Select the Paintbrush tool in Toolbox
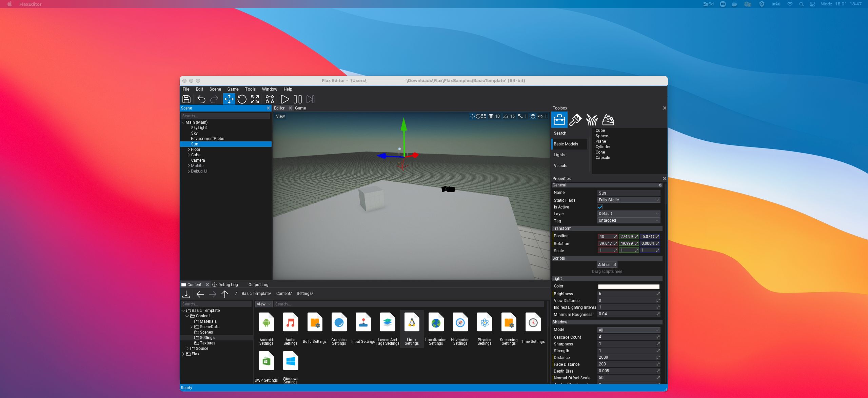868x398 pixels. point(575,120)
